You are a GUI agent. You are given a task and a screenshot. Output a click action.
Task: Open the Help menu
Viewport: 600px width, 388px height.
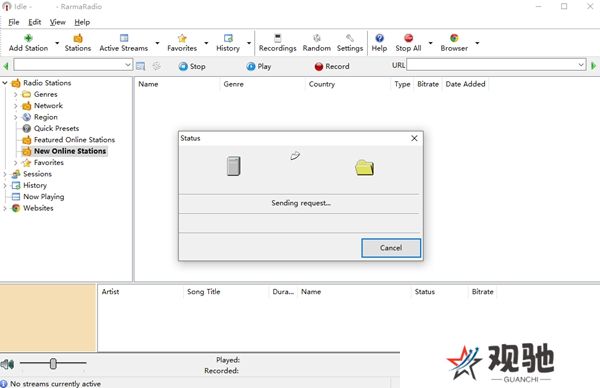pyautogui.click(x=82, y=22)
